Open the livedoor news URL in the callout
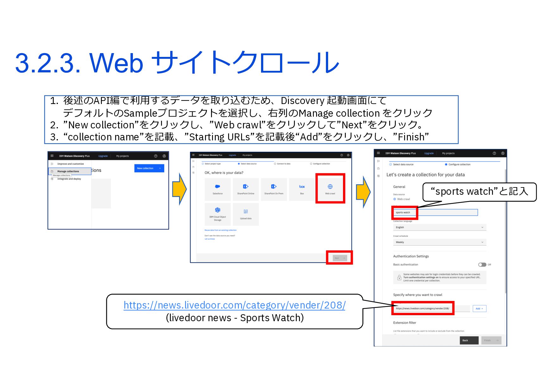The height and width of the screenshot is (392, 555). (234, 305)
